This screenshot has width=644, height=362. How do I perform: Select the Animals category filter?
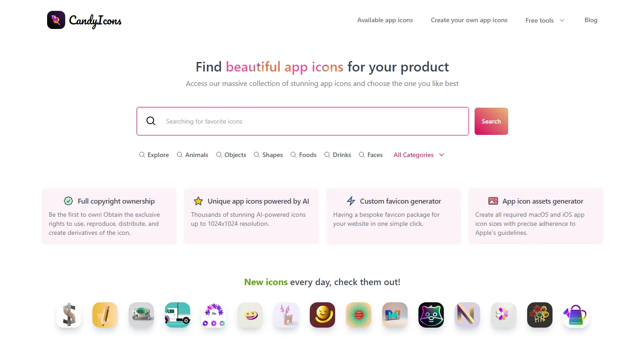point(192,155)
